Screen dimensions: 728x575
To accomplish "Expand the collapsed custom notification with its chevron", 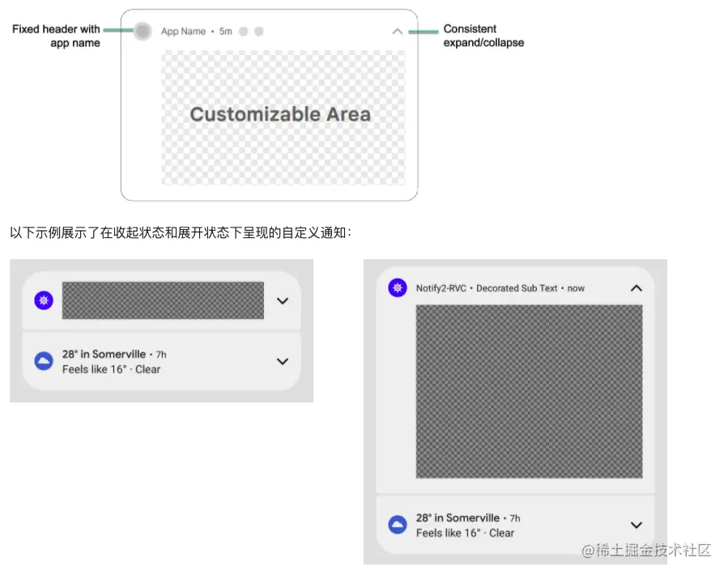I will 283,301.
